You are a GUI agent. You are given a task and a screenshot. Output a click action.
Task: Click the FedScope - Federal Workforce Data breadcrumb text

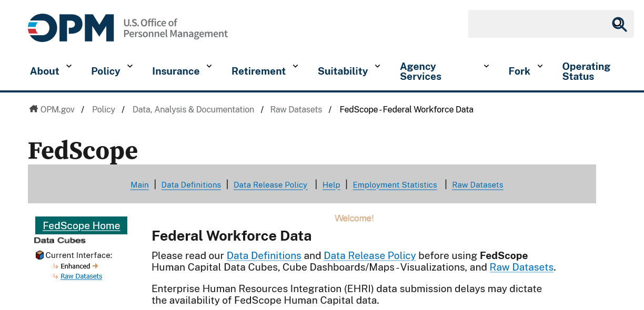point(407,109)
